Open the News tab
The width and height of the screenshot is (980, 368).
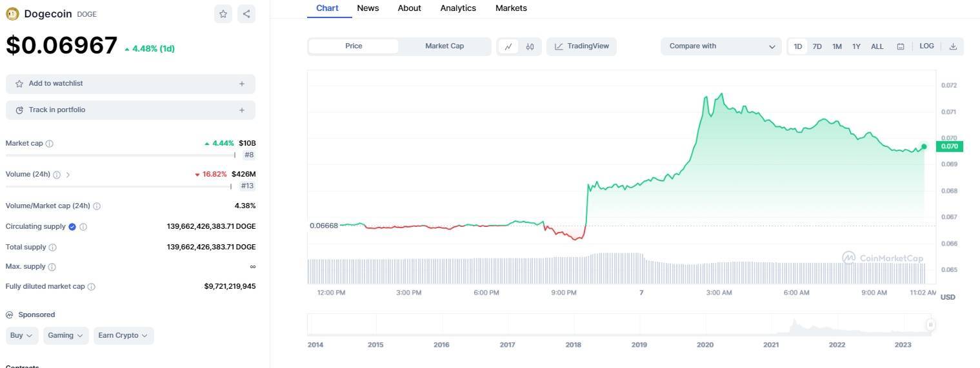[x=368, y=8]
